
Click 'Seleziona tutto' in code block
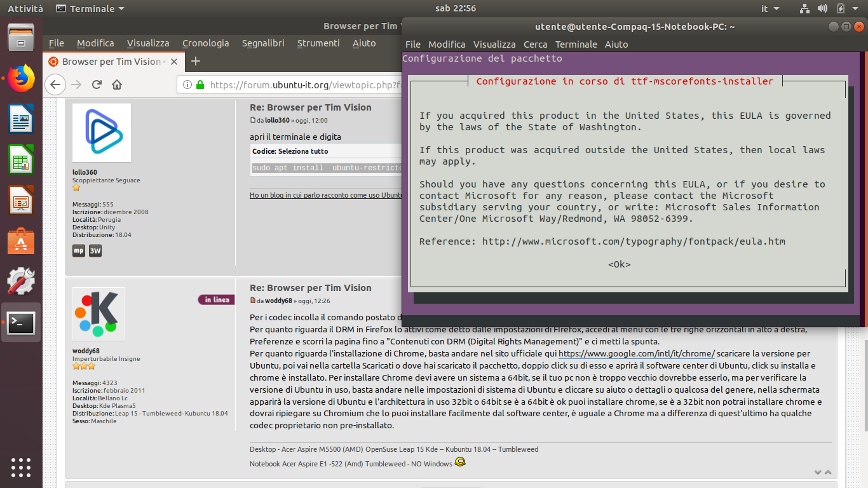point(304,151)
